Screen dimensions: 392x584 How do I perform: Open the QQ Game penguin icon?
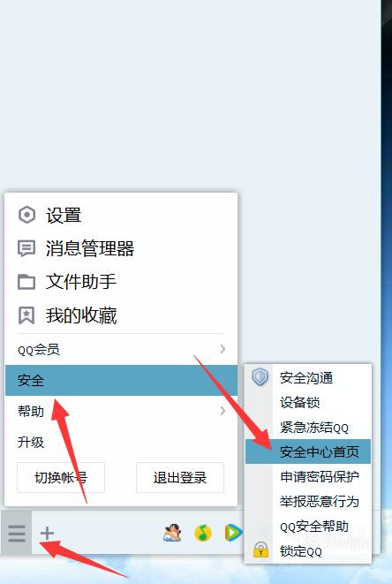(x=172, y=533)
